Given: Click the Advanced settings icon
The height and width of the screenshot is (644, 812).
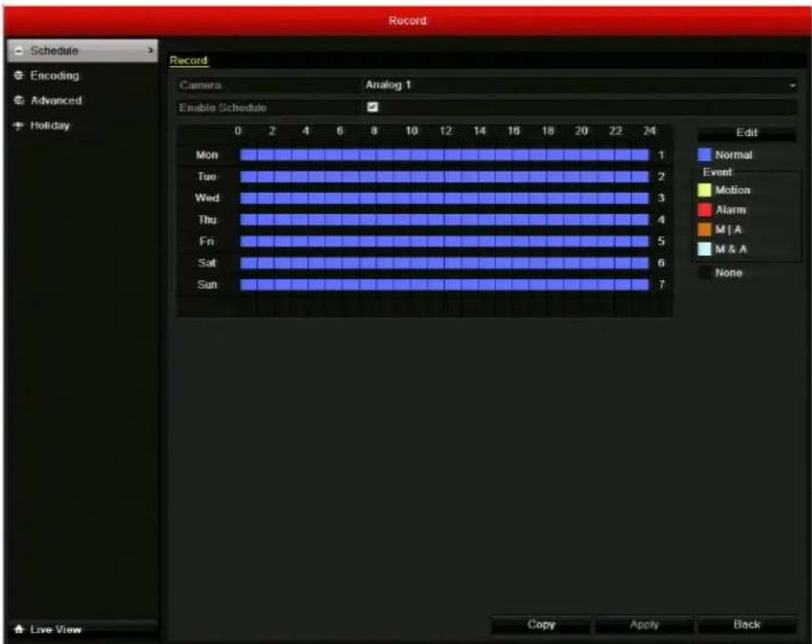Looking at the screenshot, I should click(19, 100).
